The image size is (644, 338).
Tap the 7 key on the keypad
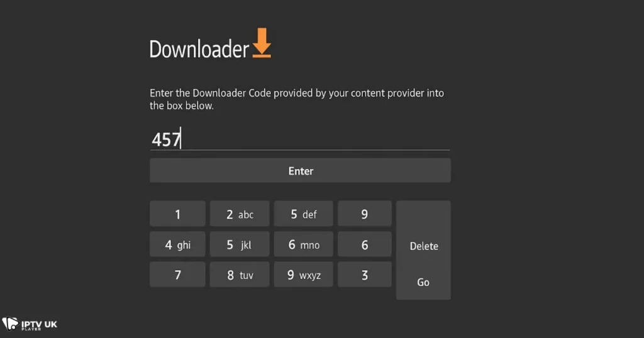pyautogui.click(x=177, y=275)
